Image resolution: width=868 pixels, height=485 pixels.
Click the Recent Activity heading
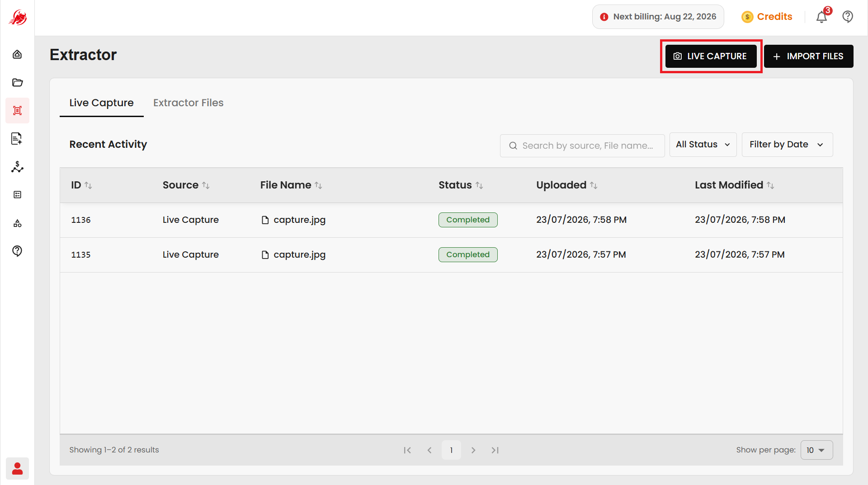click(108, 144)
